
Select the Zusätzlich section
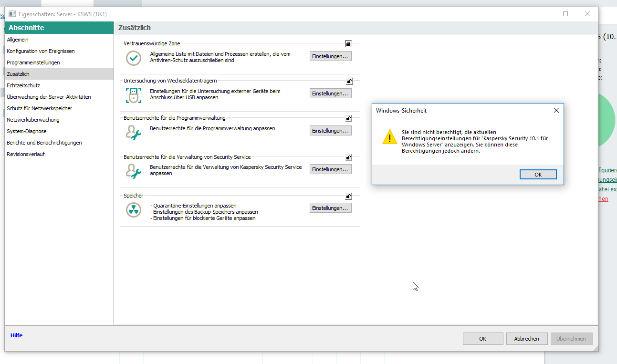coord(59,74)
